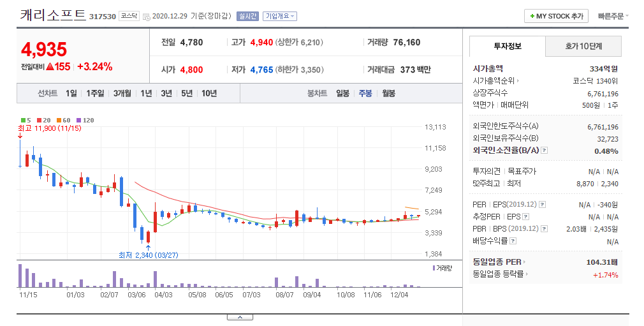Select the 5년 line chart period
Viewport: 644px width, 326px height.
click(x=187, y=93)
